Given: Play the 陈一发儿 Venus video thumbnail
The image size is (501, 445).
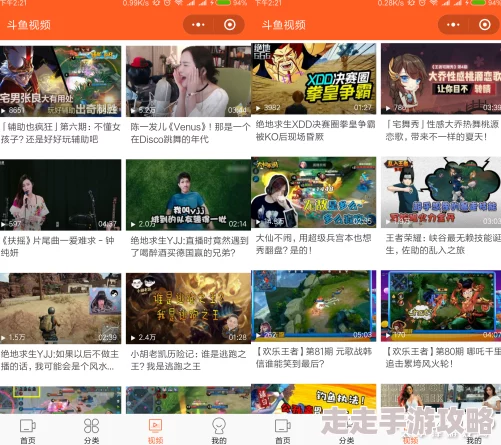Looking at the screenshot, I should (x=188, y=81).
